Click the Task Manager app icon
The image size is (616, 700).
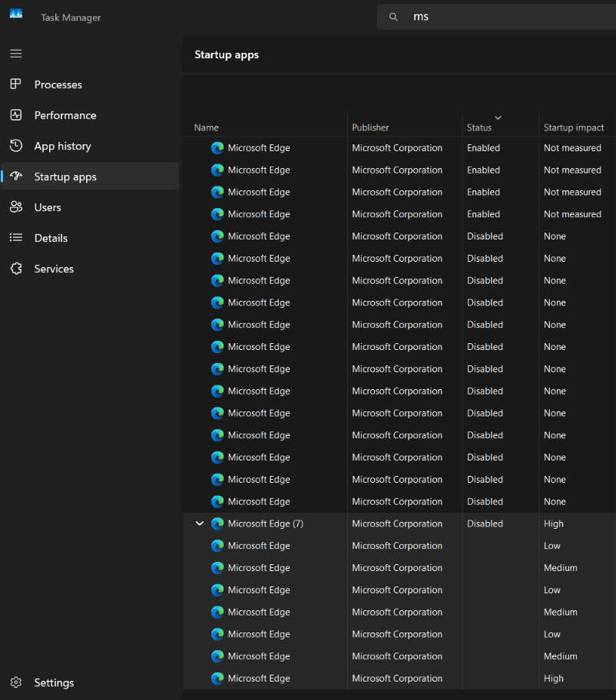(x=16, y=14)
